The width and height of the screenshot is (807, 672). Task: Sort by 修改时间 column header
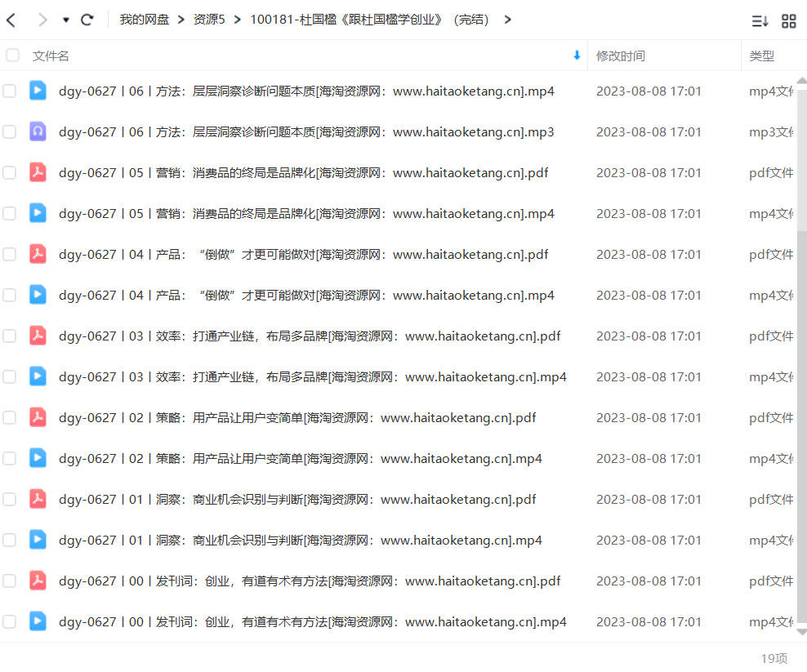pyautogui.click(x=620, y=56)
